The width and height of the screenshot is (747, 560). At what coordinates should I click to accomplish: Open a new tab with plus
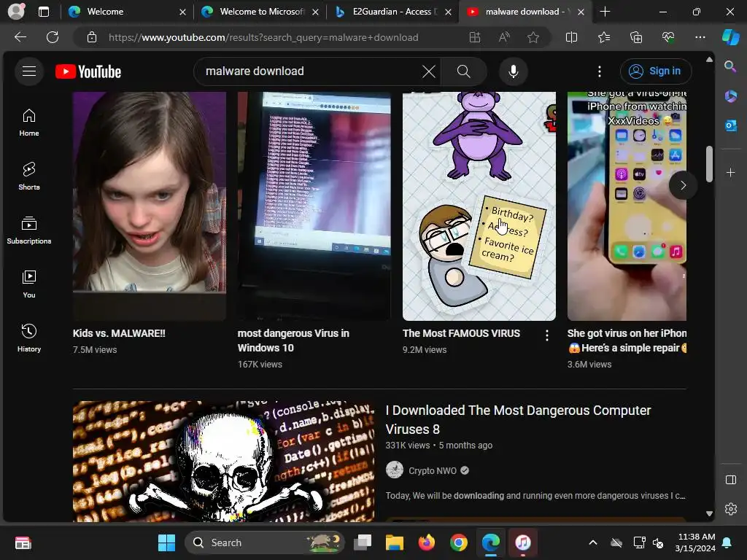tap(605, 12)
